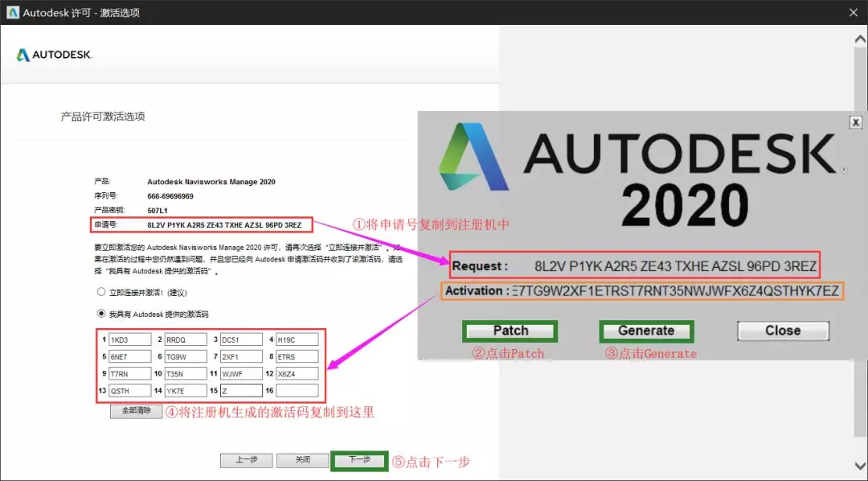Click activation code field 10 containing T35N

(x=186, y=373)
